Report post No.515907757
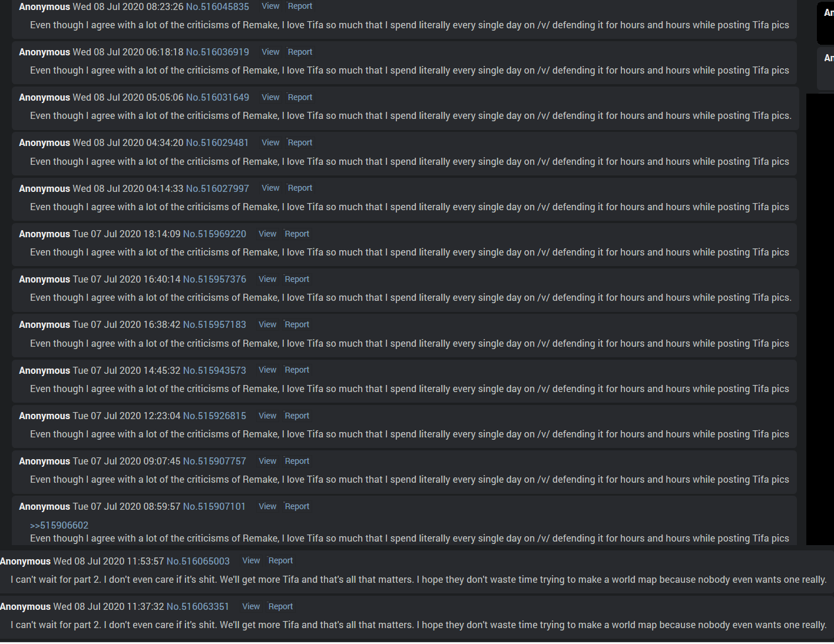834x644 pixels. (297, 461)
